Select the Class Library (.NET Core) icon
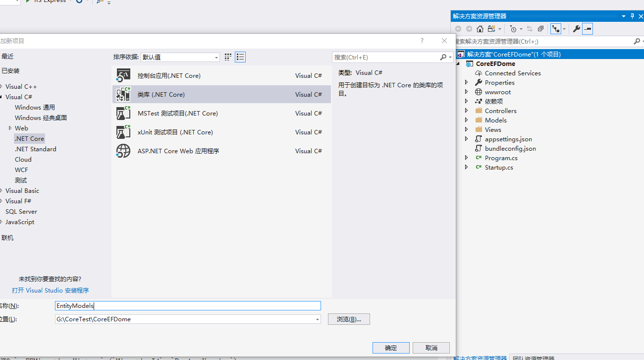644x360 pixels. [123, 94]
